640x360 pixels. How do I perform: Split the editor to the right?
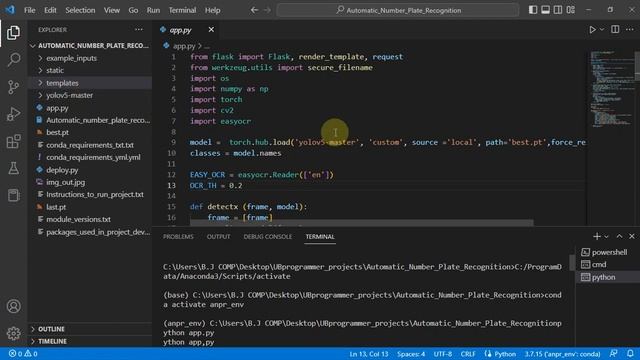[615, 29]
